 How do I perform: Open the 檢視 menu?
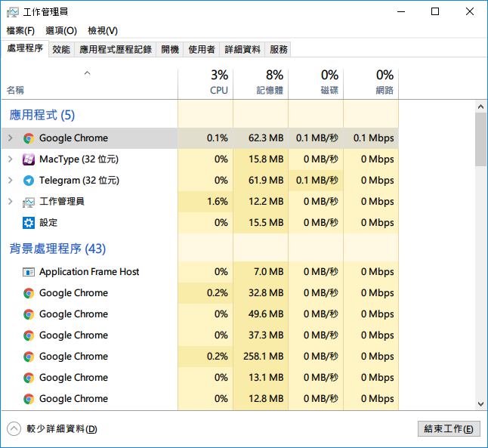pos(103,30)
